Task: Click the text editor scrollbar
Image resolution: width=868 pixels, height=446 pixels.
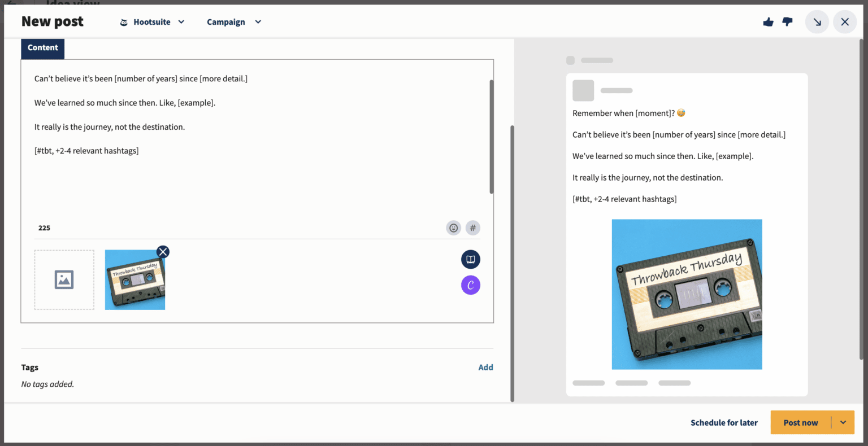Action: tap(491, 137)
